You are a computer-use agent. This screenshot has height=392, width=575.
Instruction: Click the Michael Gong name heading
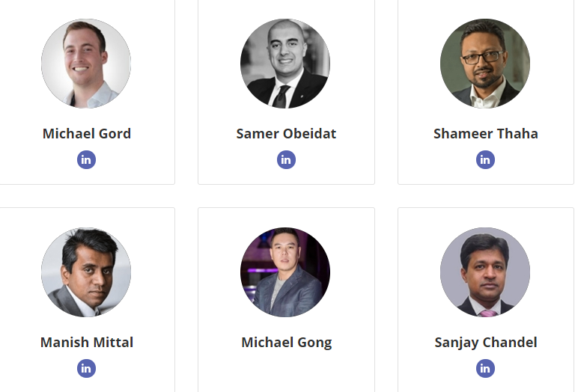286,343
